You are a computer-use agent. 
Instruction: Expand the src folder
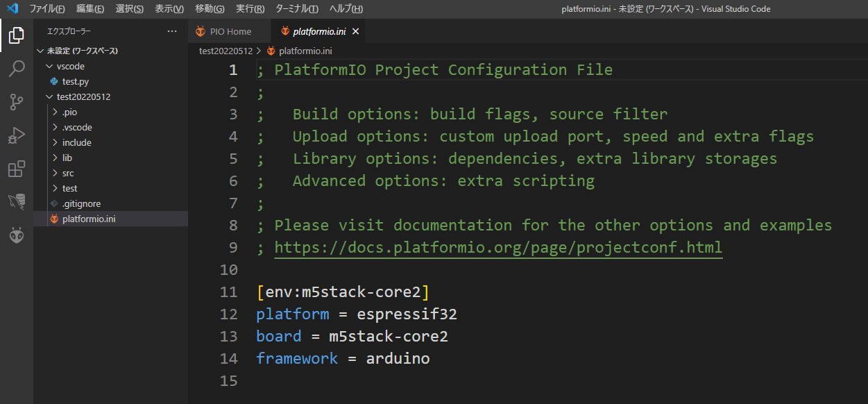(68, 173)
